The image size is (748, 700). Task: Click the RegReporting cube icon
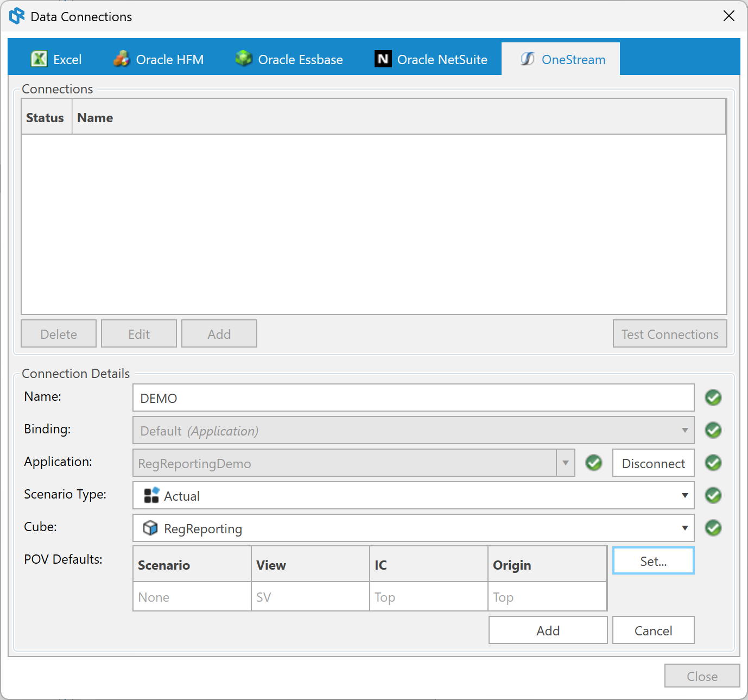[x=150, y=528]
